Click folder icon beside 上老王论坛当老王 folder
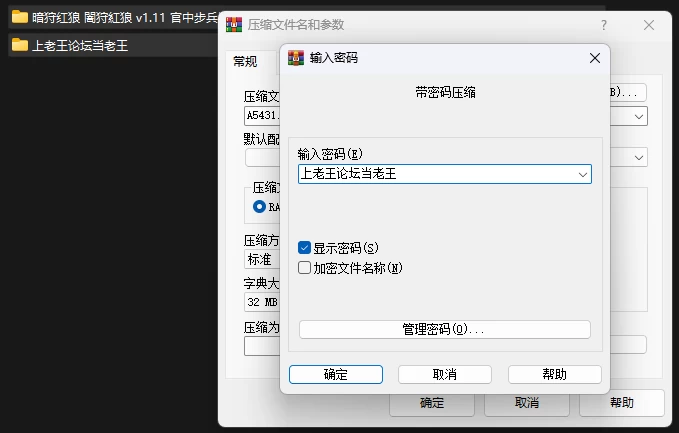 [x=19, y=45]
